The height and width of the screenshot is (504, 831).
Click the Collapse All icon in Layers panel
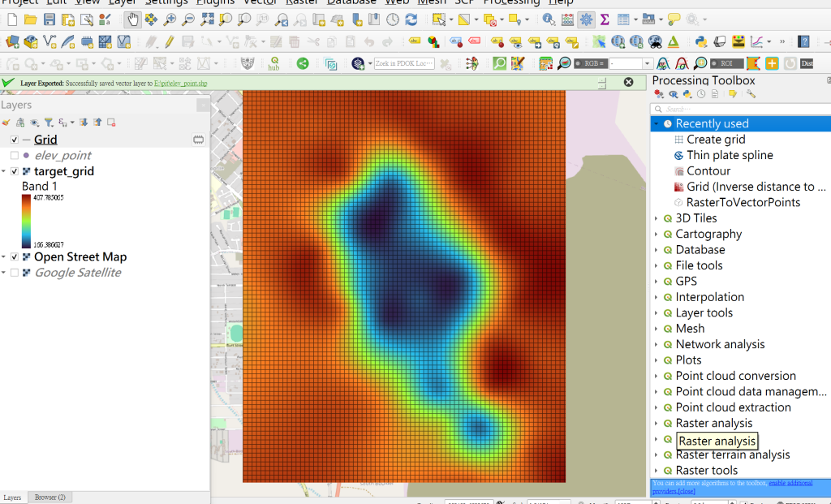[x=97, y=123]
